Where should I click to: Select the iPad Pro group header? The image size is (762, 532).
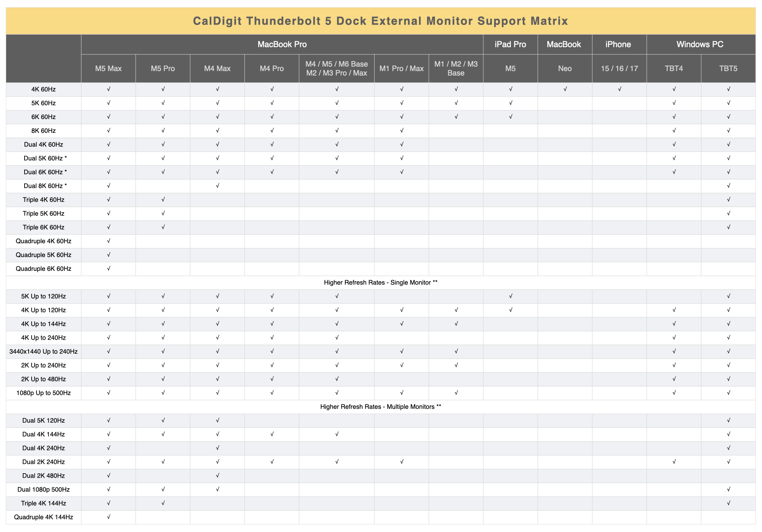pyautogui.click(x=510, y=45)
